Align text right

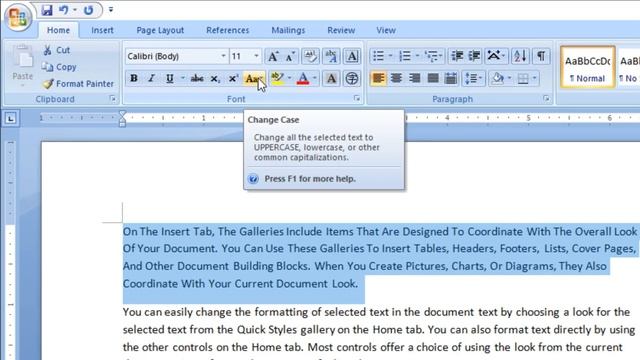click(414, 78)
